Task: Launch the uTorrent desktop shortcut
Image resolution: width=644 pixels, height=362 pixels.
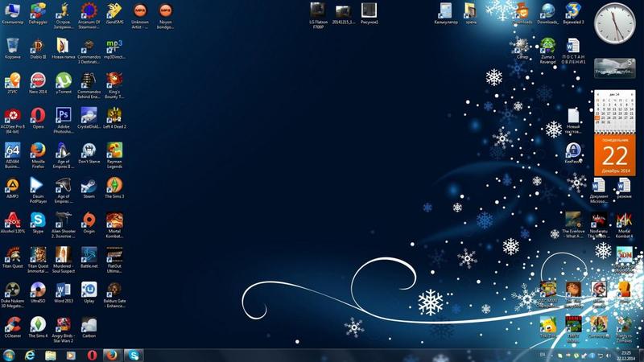Action: [x=63, y=80]
